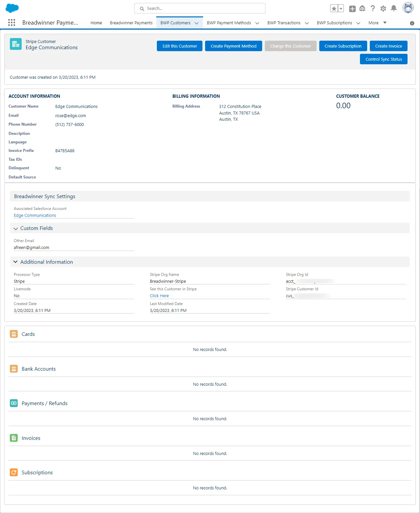Click the Subscriptions section icon

coord(14,472)
